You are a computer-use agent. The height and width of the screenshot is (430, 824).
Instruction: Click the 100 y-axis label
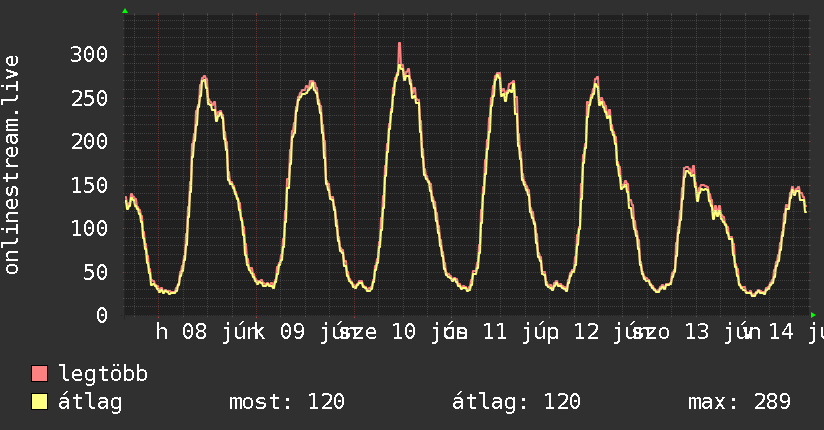coord(89,228)
